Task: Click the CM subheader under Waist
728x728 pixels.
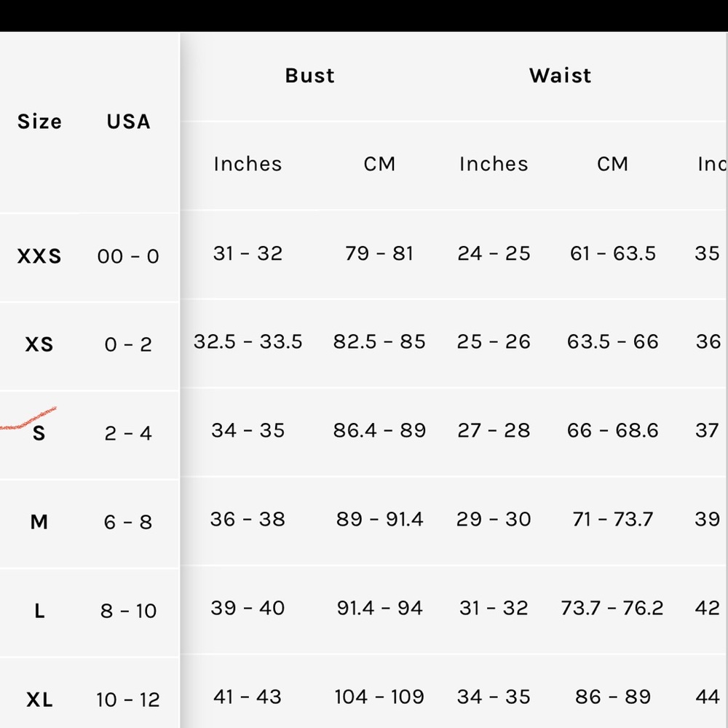Action: [612, 164]
